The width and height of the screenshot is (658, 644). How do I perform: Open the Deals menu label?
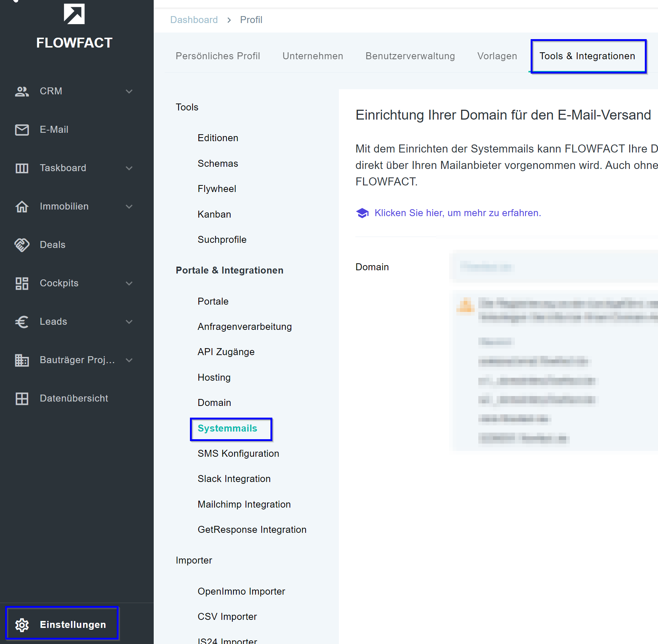[52, 245]
